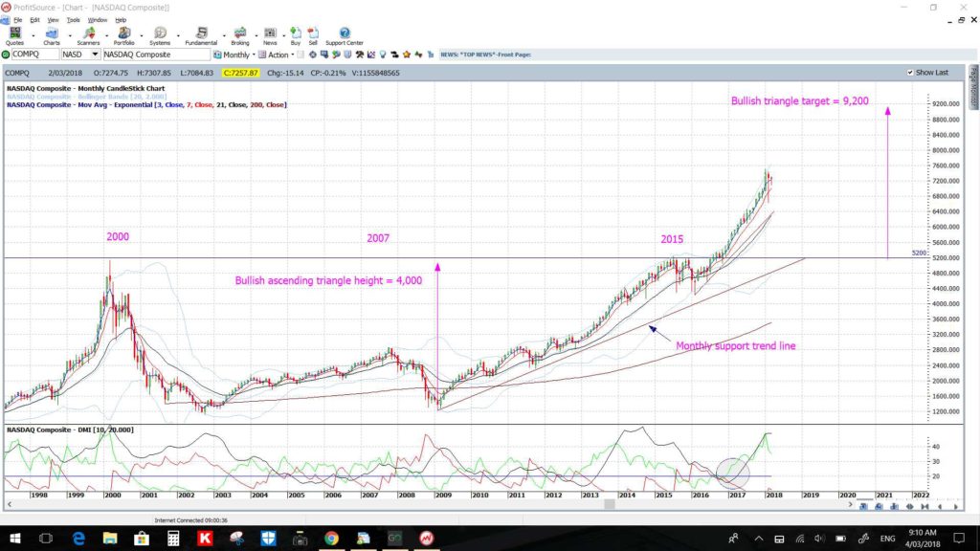
Task: Open the Page Monitor side tab
Action: point(973,87)
